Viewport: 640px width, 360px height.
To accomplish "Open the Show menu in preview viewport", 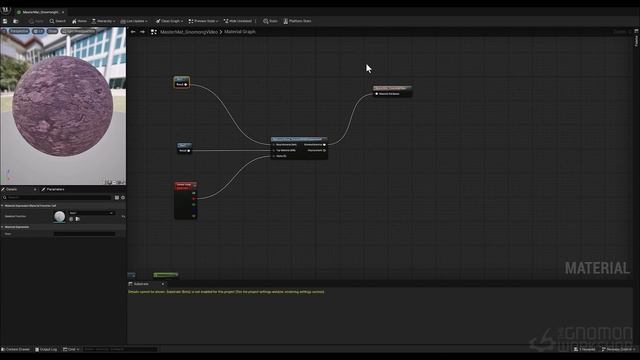I will point(52,31).
